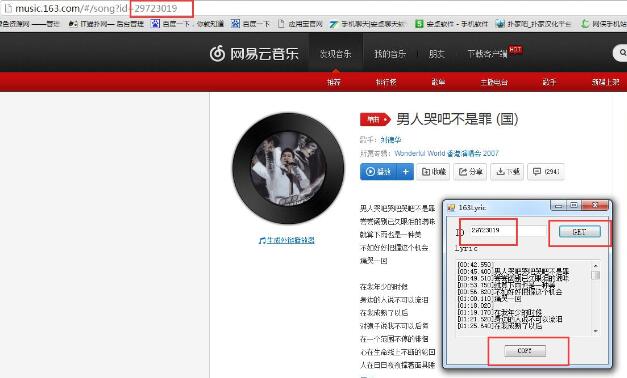Click the browser address bar URL
Image resolution: width=627 pixels, height=378 pixels.
96,8
